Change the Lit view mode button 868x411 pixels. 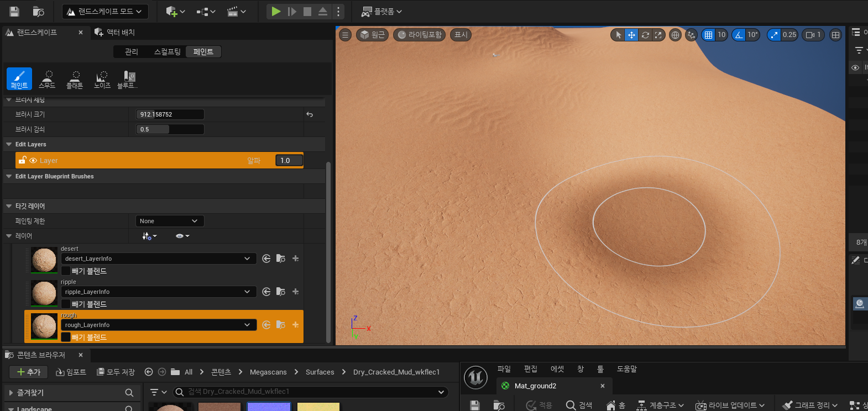click(420, 35)
